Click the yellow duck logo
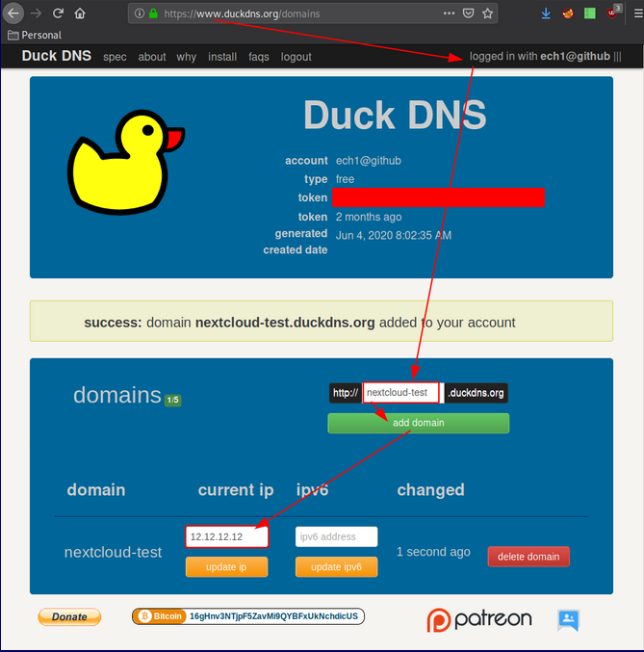 pos(125,162)
